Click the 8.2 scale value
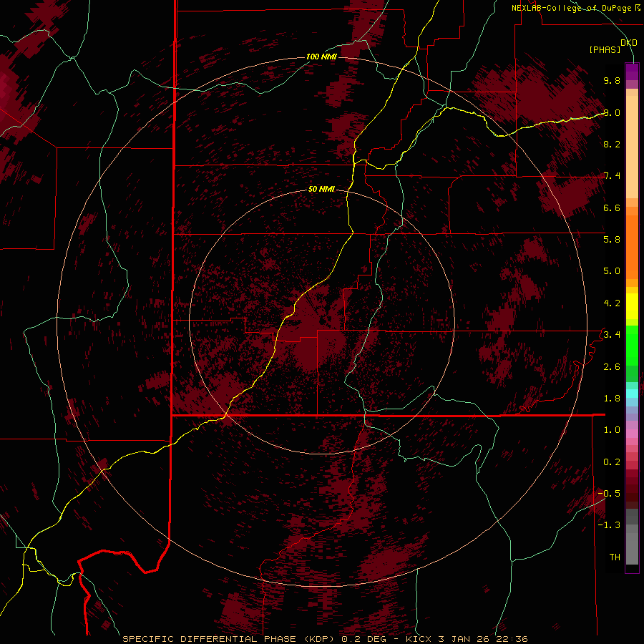Screen dimensions: 644x644 pos(612,144)
